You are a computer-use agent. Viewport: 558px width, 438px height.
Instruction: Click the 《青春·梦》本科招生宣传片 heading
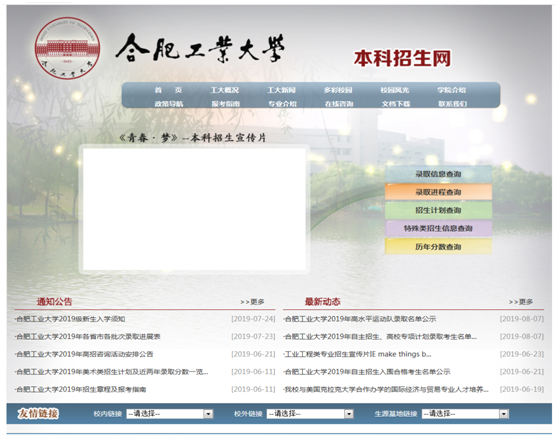(192, 138)
